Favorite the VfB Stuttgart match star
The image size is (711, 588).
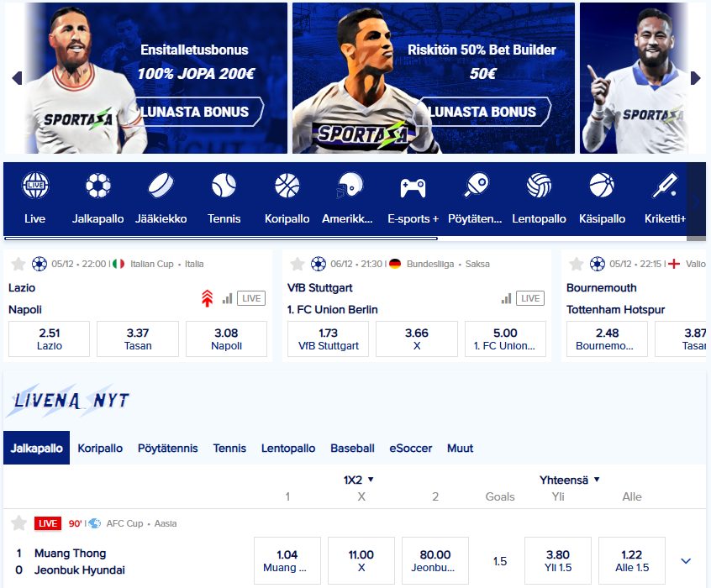tap(297, 264)
